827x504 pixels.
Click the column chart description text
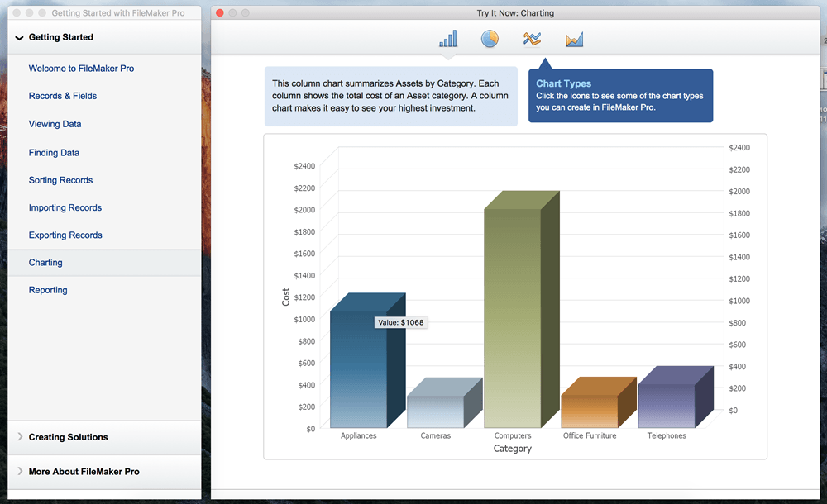point(390,96)
